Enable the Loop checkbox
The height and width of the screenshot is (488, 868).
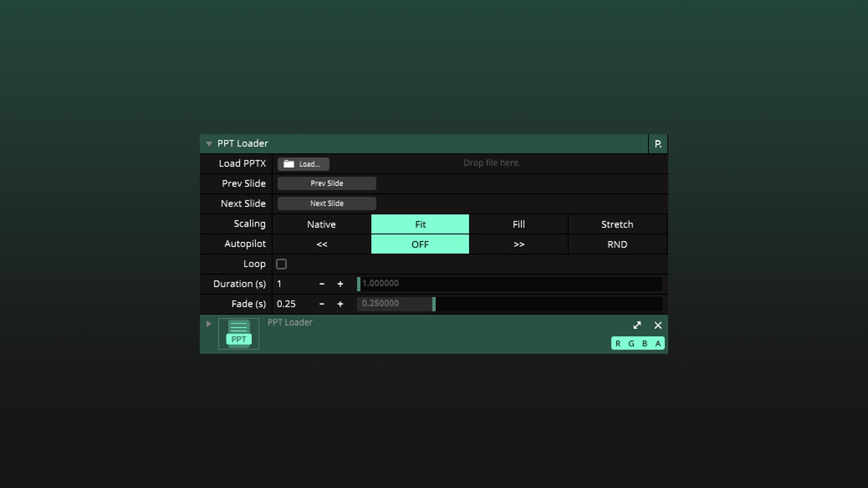(x=281, y=264)
